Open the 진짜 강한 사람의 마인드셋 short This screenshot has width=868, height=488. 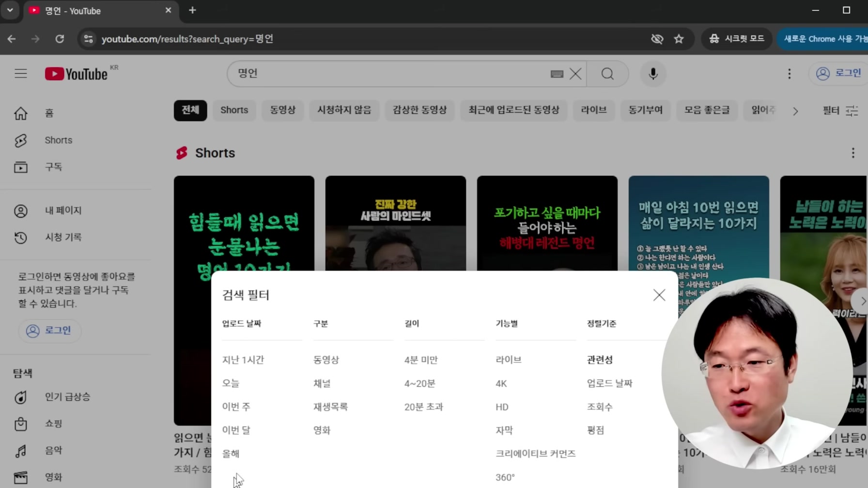[x=396, y=223]
